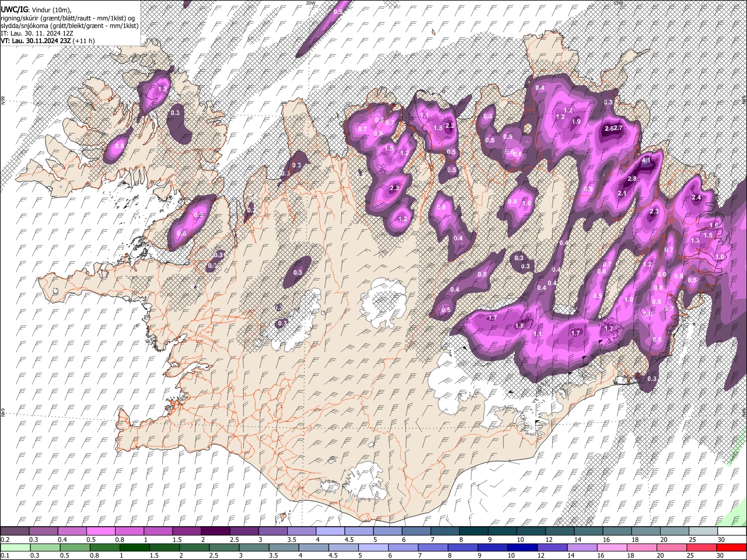The width and height of the screenshot is (747, 560).
Task: Click the 'VT: Lau. 30.11.2024 23Z (+11 h)' line
Action: point(48,41)
